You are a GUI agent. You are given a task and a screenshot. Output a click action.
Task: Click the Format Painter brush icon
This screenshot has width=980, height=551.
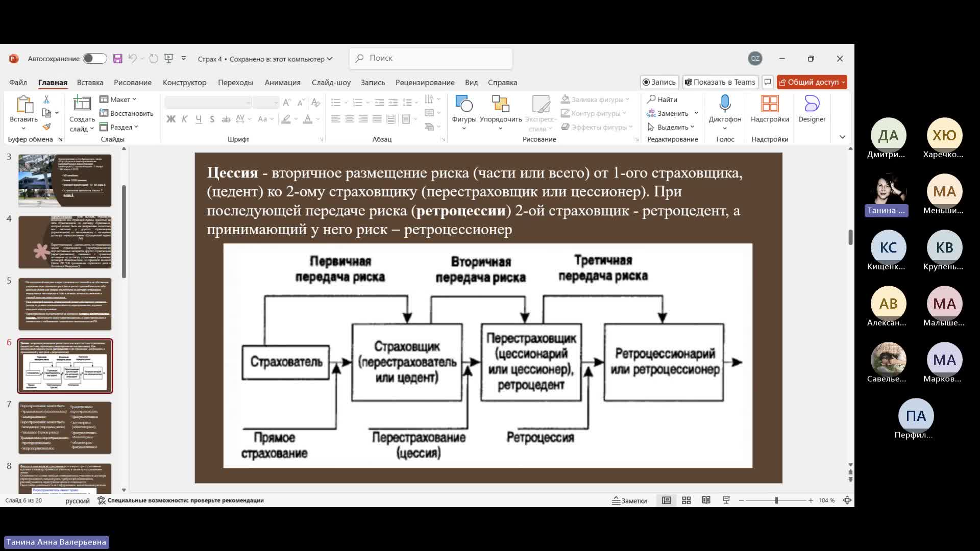point(46,127)
